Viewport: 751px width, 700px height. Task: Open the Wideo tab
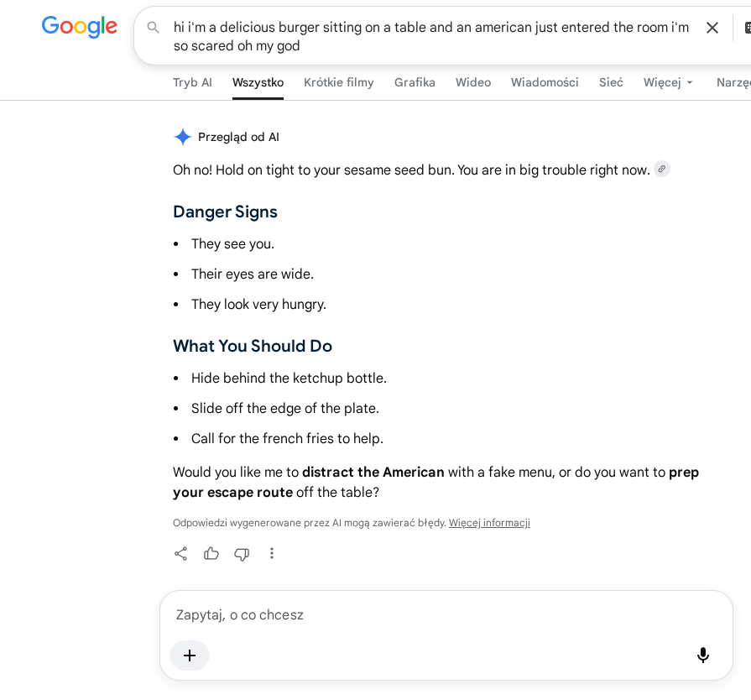[x=473, y=82]
